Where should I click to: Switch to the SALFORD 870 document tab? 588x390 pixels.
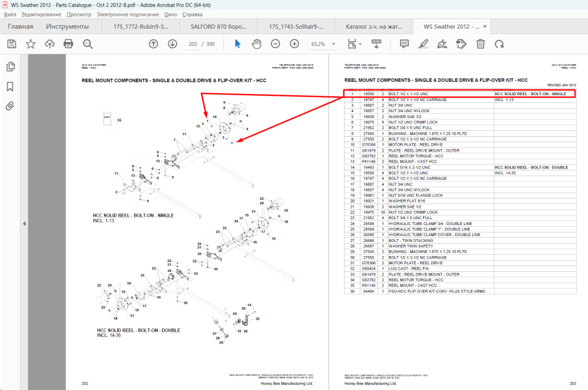click(218, 26)
